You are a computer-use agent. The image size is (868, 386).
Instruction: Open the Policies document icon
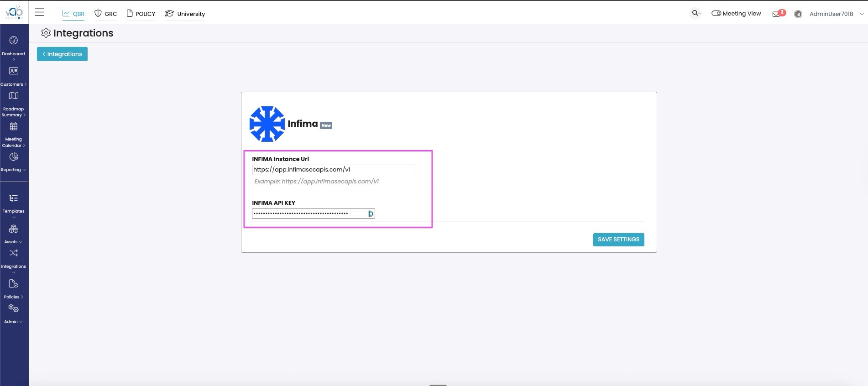14,284
